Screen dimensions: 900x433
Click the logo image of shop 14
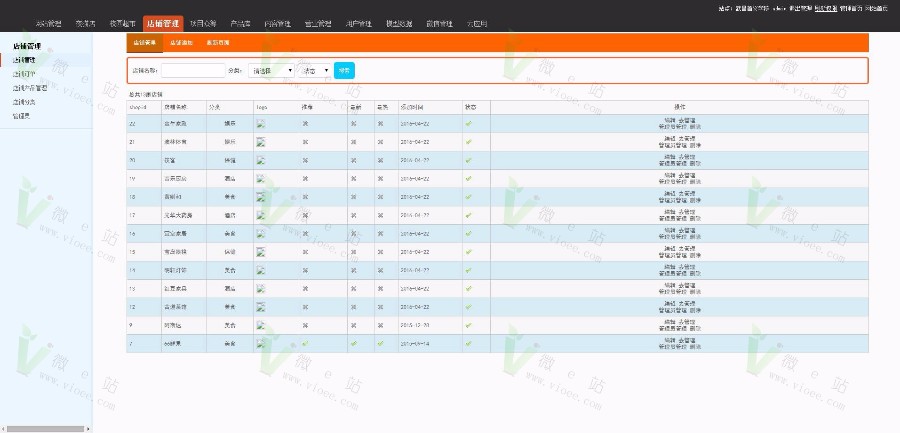261,270
